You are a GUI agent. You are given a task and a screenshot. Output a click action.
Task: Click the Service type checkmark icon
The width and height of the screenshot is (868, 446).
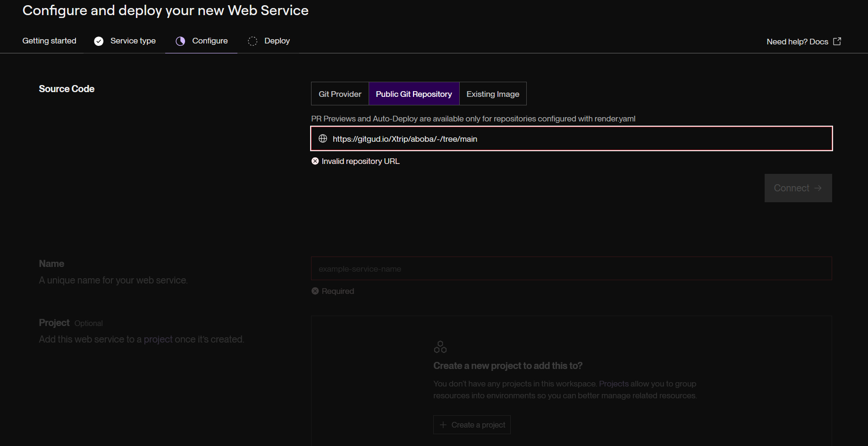tap(99, 42)
